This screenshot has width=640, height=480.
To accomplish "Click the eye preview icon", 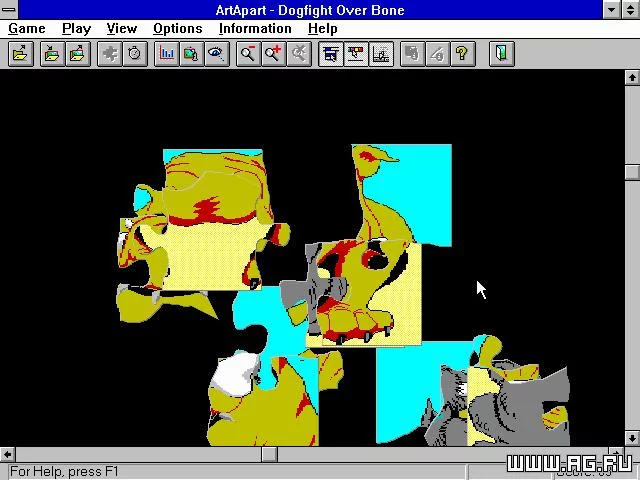I will click(x=216, y=53).
